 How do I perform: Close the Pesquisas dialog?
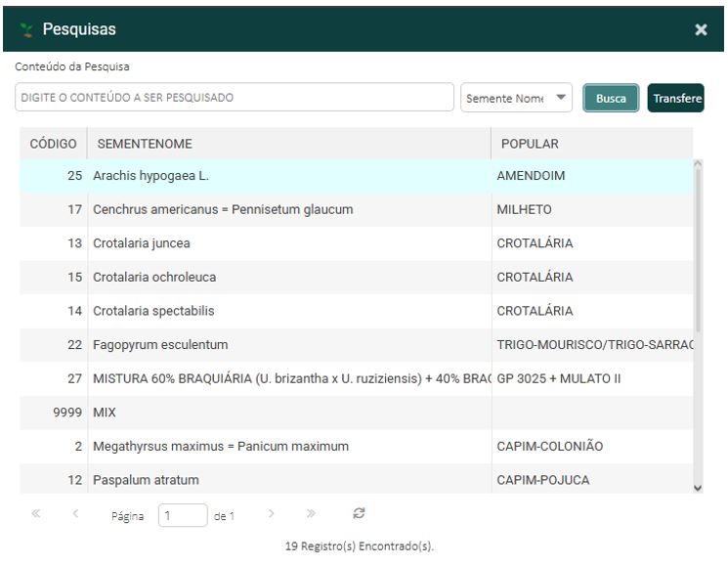pos(701,30)
